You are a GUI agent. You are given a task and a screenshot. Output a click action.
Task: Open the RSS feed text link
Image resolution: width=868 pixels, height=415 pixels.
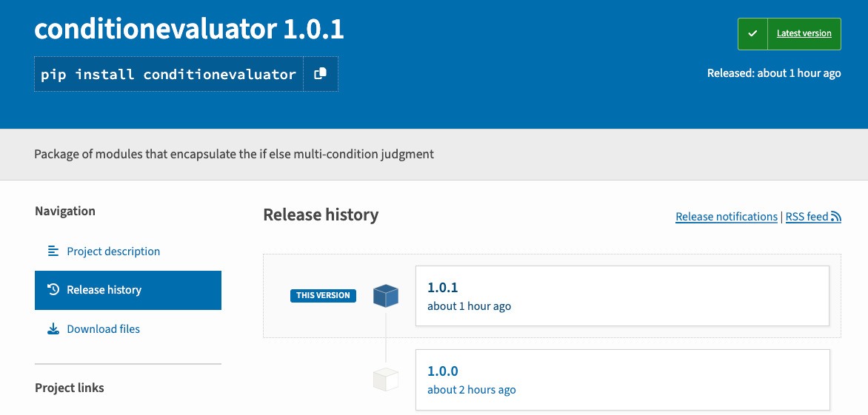tap(807, 217)
